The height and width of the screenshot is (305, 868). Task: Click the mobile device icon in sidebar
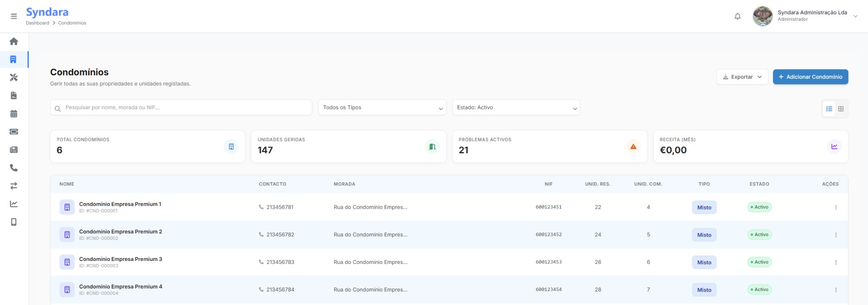point(14,222)
